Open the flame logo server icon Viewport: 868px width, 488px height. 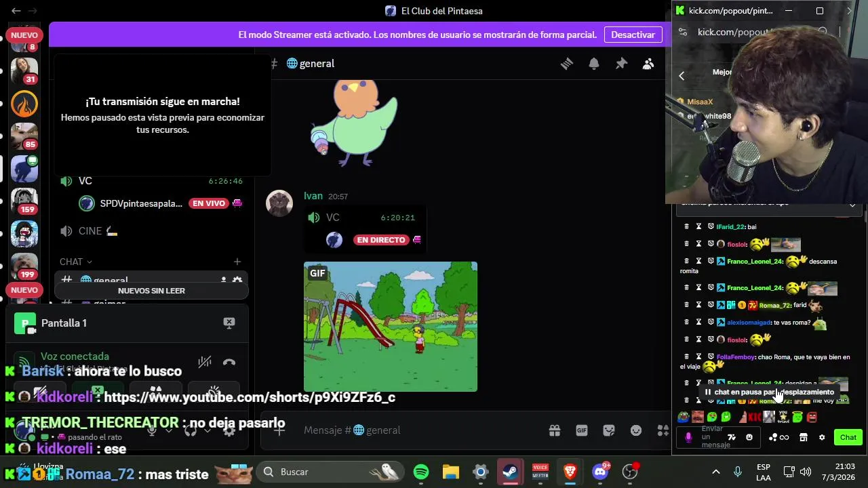pyautogui.click(x=24, y=104)
